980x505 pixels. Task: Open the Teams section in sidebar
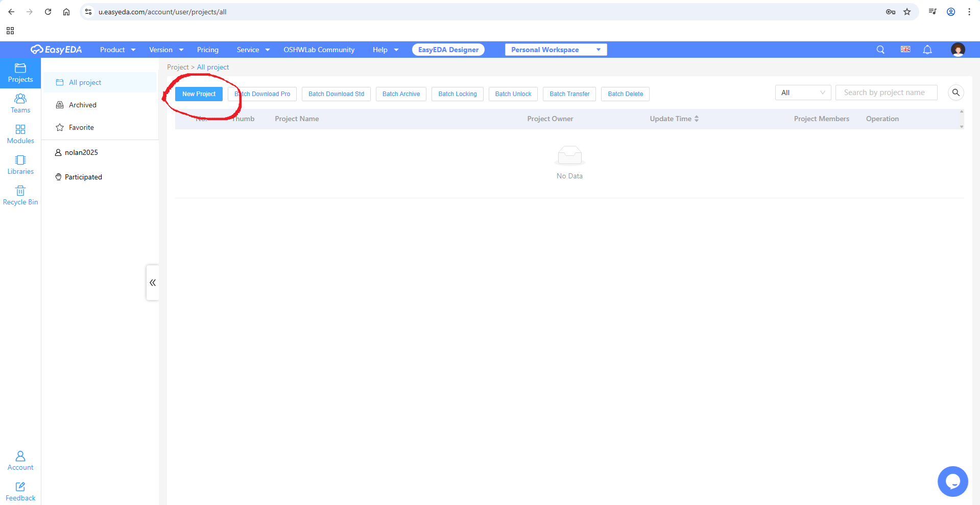pos(20,103)
